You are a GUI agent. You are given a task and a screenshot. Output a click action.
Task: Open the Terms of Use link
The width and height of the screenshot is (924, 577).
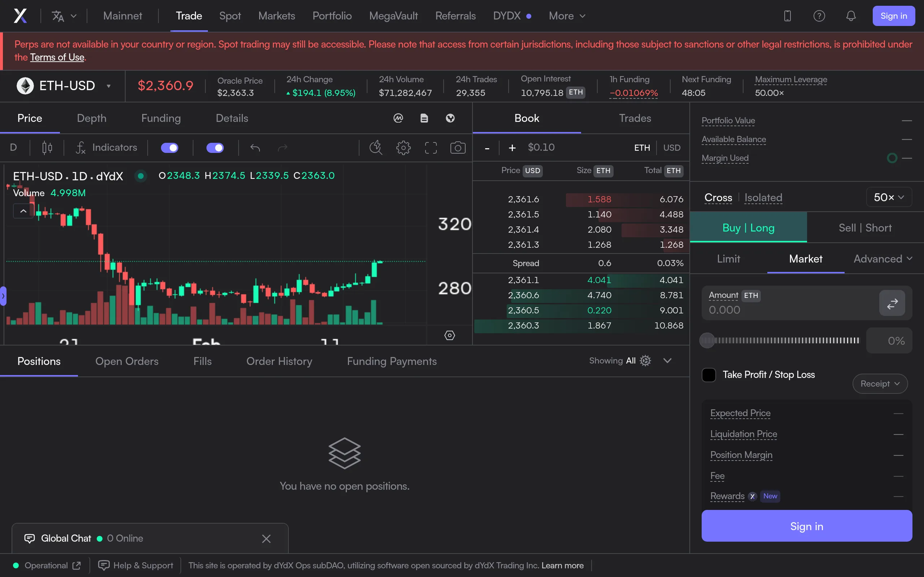(x=57, y=57)
